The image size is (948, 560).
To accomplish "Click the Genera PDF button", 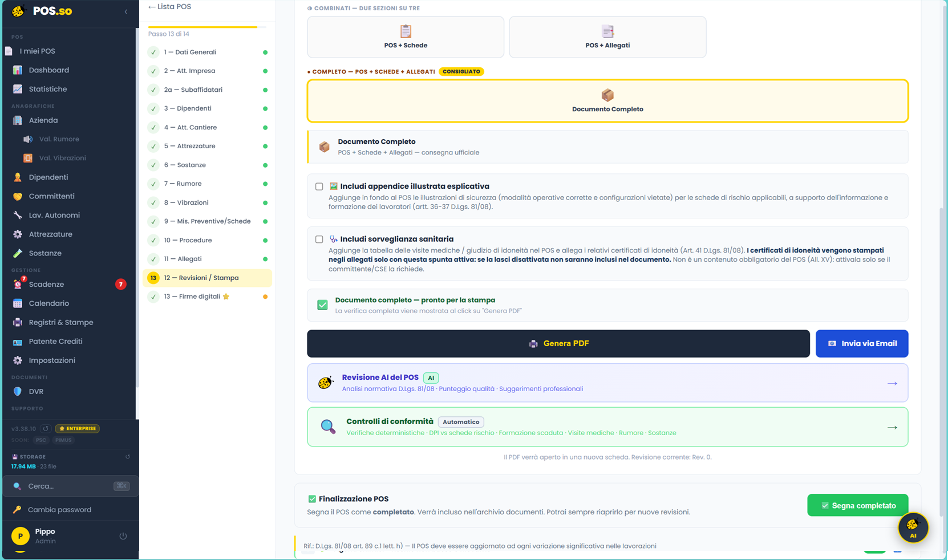I will [x=558, y=343].
